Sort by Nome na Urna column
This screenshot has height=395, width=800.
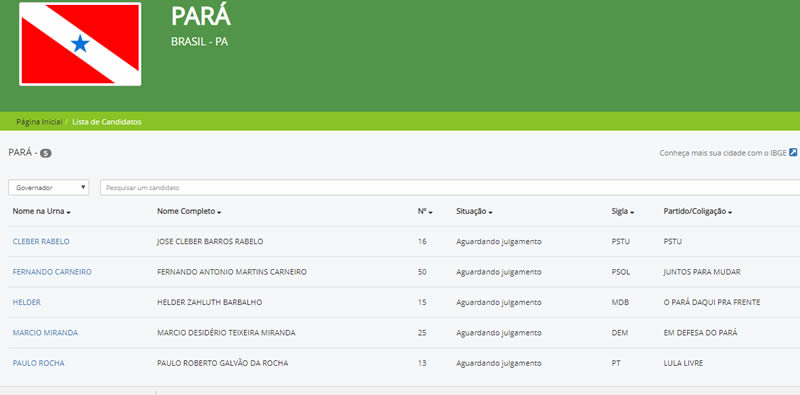tap(41, 211)
